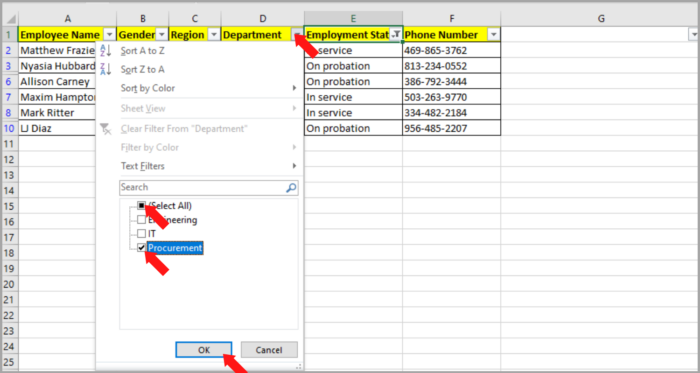Expand Text Filters submenu arrow

[294, 166]
